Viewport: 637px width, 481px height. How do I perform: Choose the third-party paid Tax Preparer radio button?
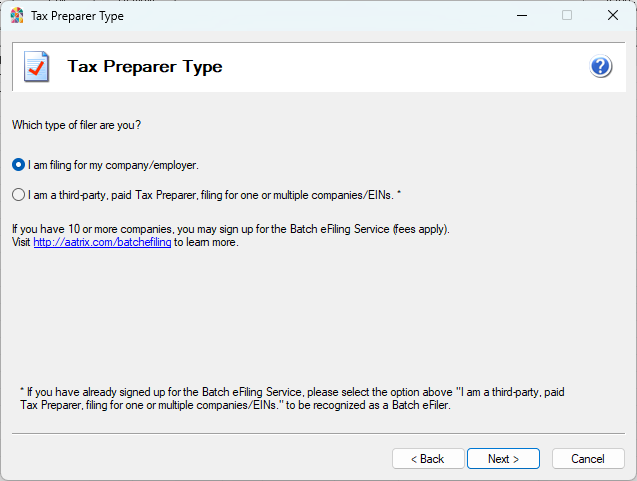19,195
